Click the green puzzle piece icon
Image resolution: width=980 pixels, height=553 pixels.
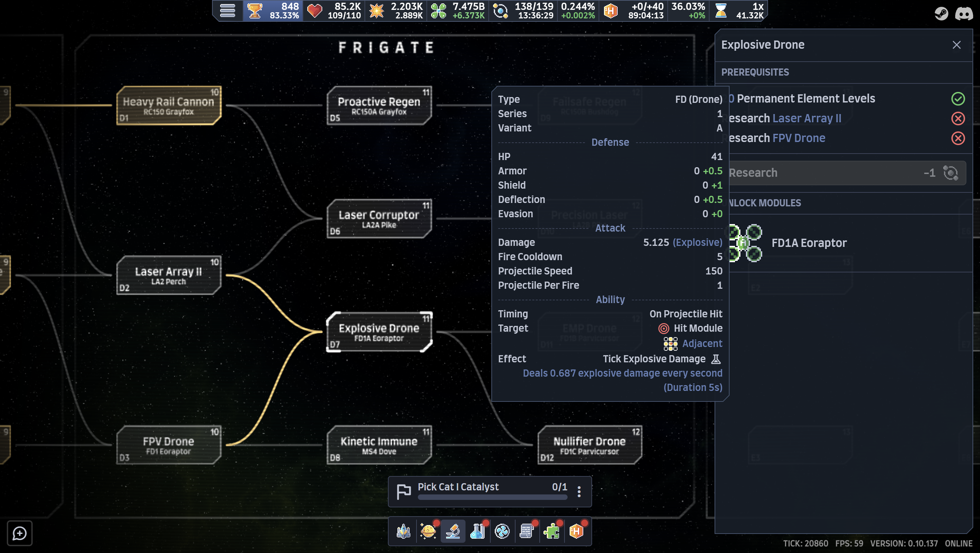pos(552,531)
